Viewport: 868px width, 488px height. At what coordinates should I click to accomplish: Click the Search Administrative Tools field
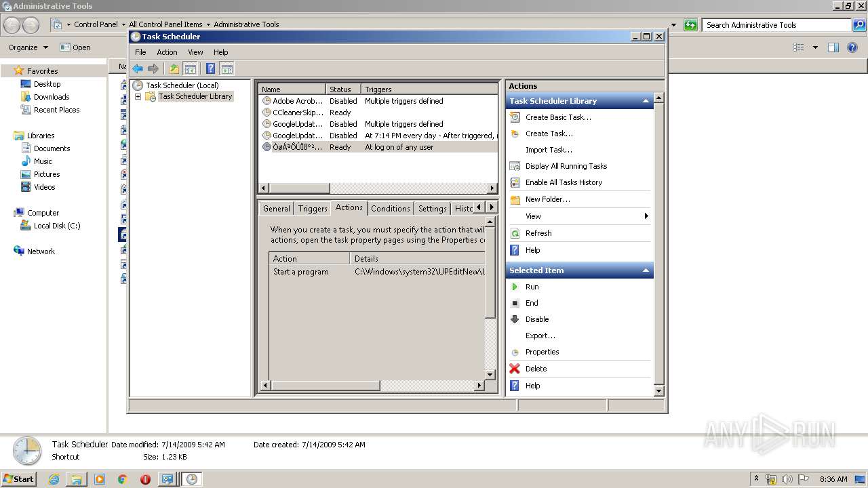coord(777,25)
